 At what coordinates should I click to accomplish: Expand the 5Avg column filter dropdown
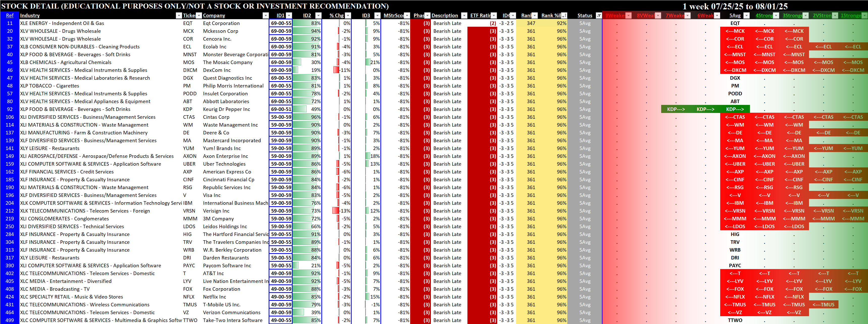pos(746,15)
